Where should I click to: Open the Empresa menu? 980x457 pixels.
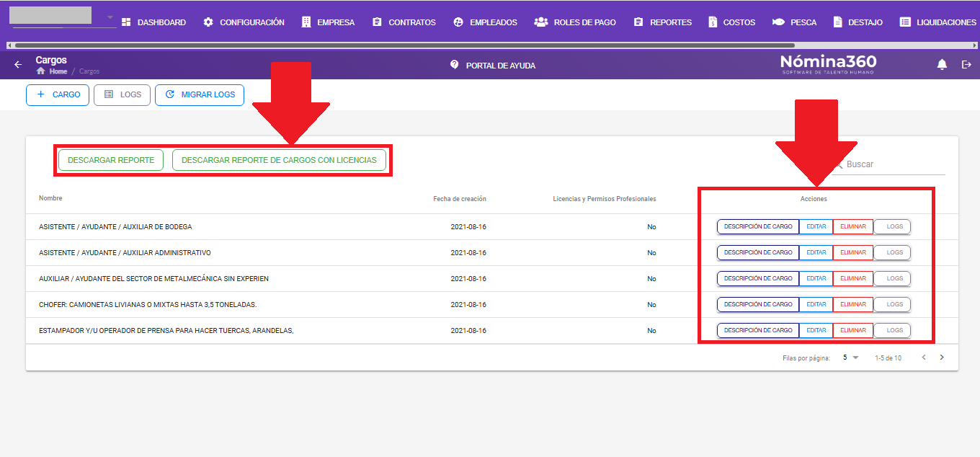tap(328, 22)
